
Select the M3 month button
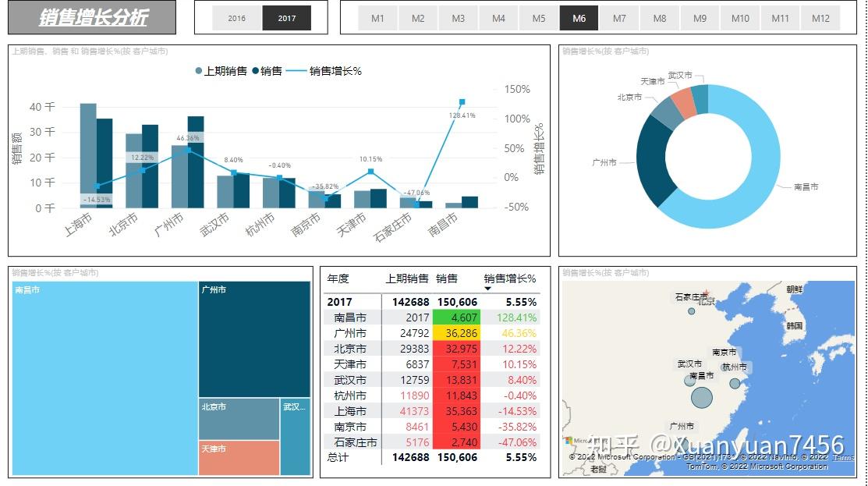click(x=458, y=17)
